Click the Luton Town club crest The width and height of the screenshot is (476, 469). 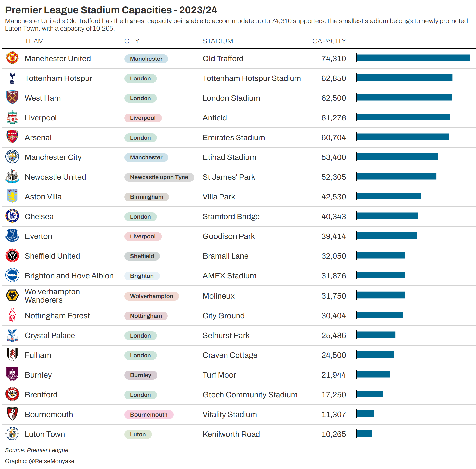click(12, 434)
